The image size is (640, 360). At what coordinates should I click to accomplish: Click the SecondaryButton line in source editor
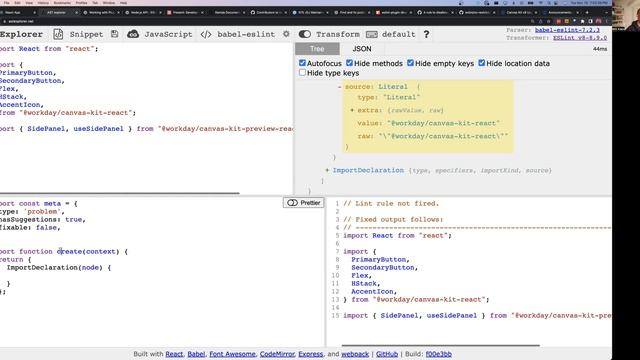pyautogui.click(x=32, y=80)
